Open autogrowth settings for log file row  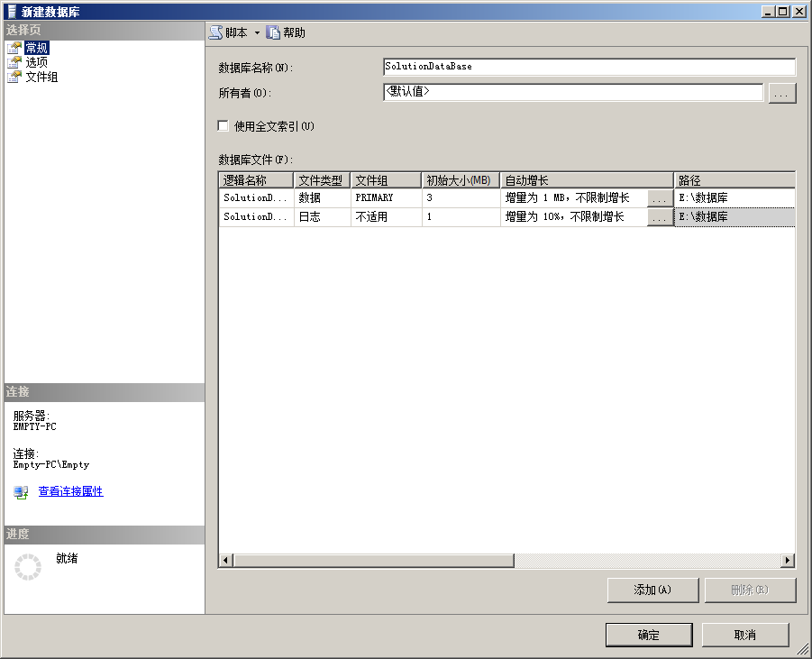(x=660, y=217)
